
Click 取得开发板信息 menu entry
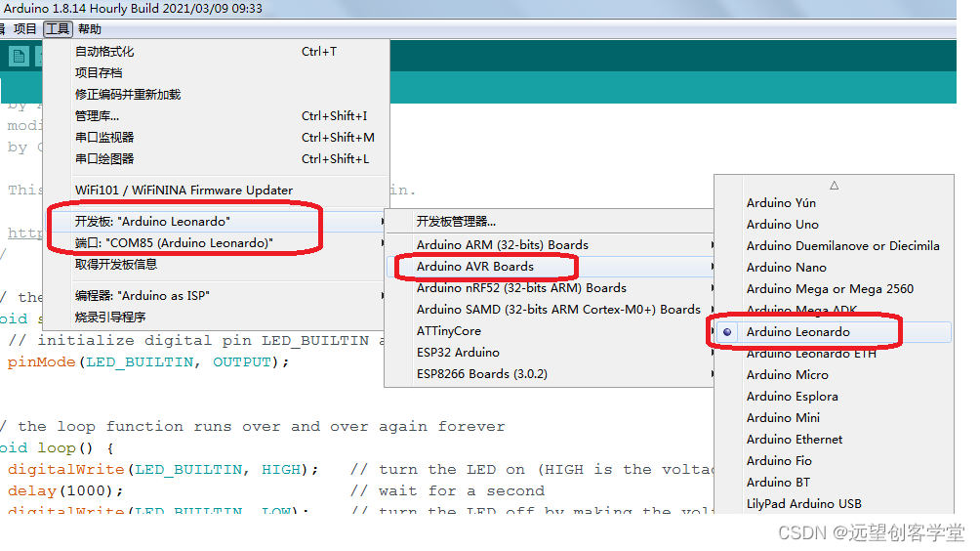[217, 265]
